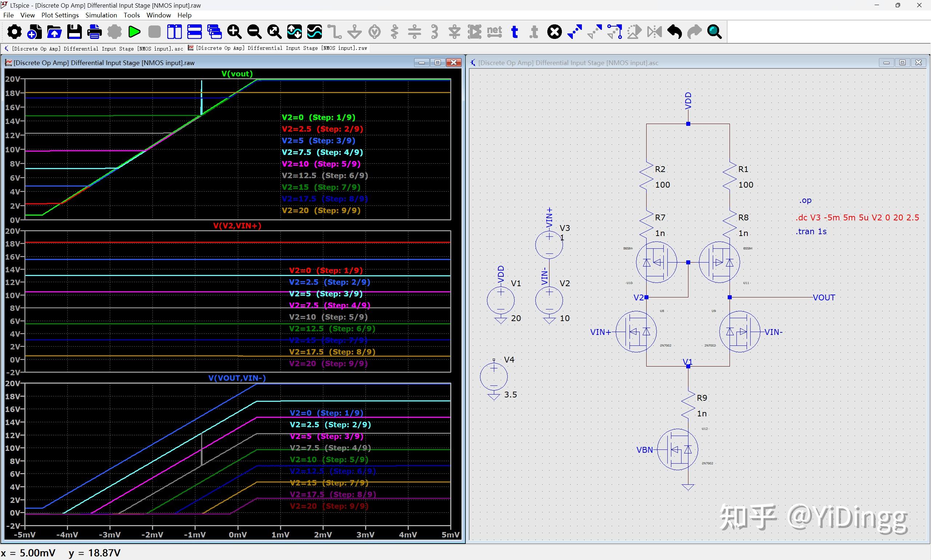This screenshot has height=560, width=931.
Task: Click the .dc V3 simulation directive text
Action: 858,217
